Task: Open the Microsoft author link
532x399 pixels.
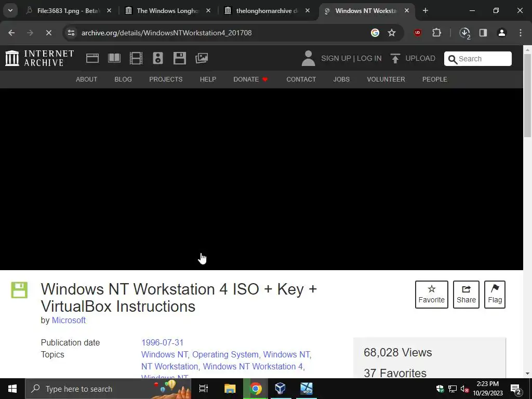Action: [69, 320]
